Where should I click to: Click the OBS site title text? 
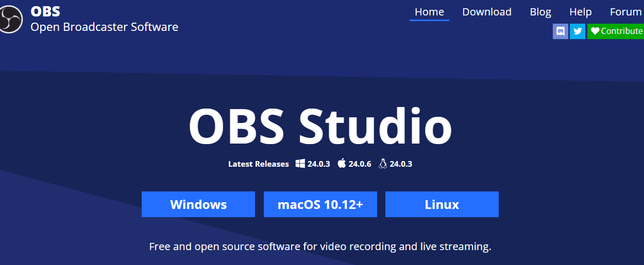45,11
